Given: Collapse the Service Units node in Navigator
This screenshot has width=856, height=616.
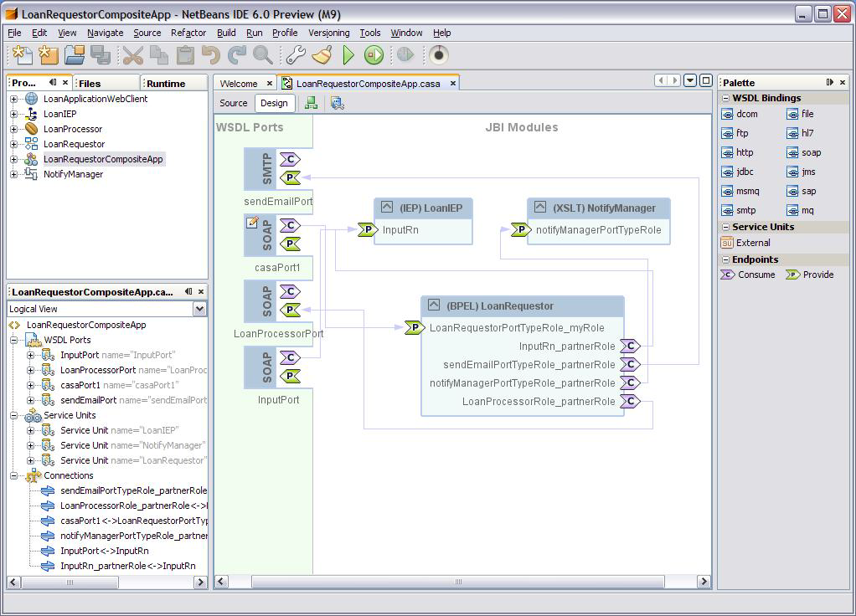Looking at the screenshot, I should coord(13,415).
